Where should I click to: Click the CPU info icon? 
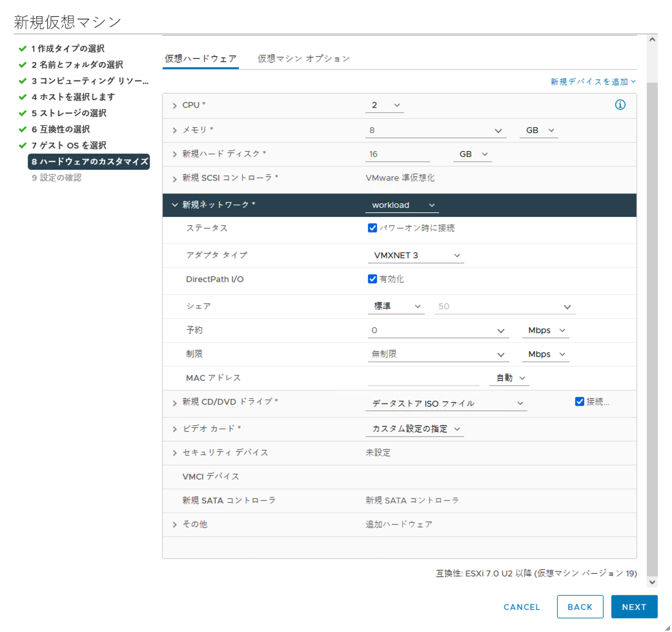pyautogui.click(x=620, y=105)
